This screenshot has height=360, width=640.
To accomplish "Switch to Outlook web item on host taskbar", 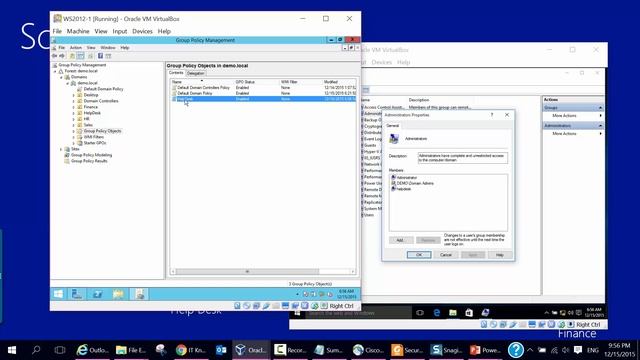I will 93,350.
